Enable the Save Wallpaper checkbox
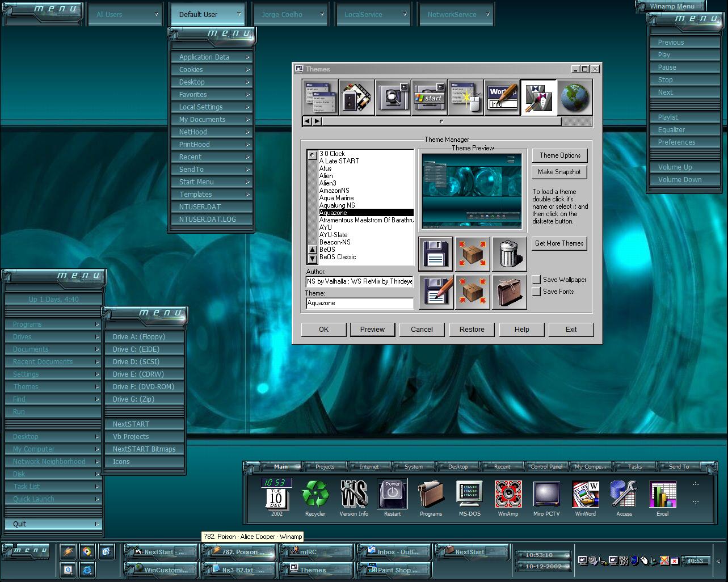The height and width of the screenshot is (582, 728). 536,280
